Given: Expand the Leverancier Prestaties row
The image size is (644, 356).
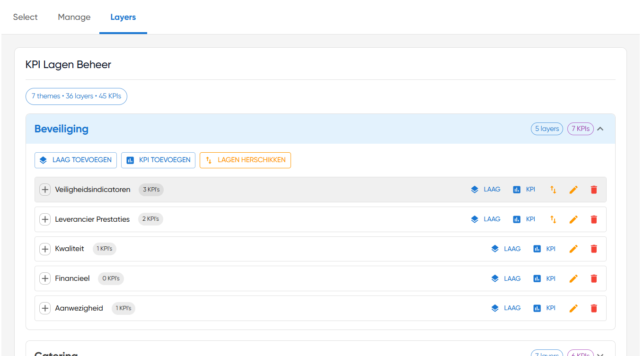Looking at the screenshot, I should (x=45, y=219).
